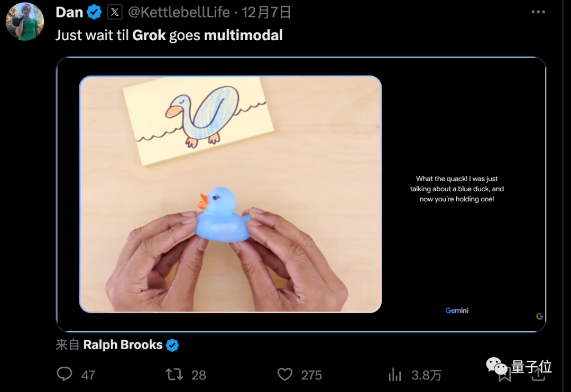Click the retweet arrows icon

click(x=174, y=375)
